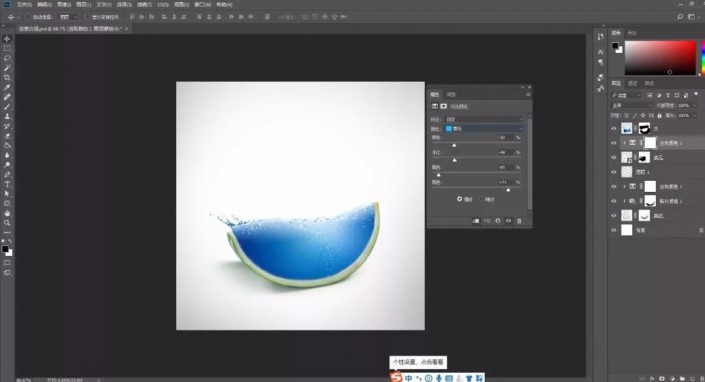705x382 pixels.
Task: Select the Horizontal Type tool
Action: 7,184
